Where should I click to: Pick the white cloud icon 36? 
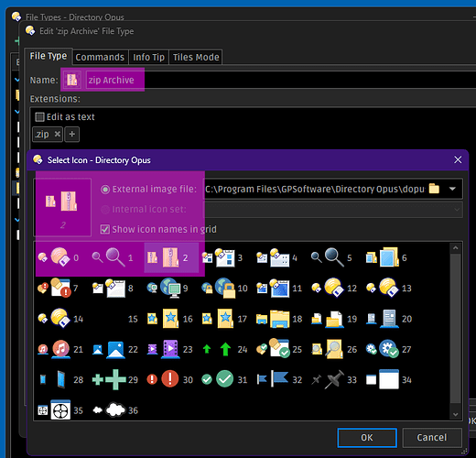pyautogui.click(x=115, y=410)
